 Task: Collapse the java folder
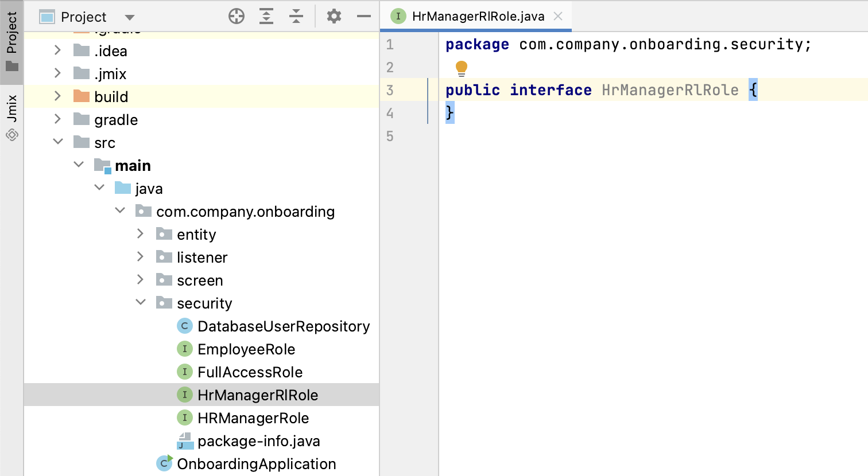(x=99, y=188)
